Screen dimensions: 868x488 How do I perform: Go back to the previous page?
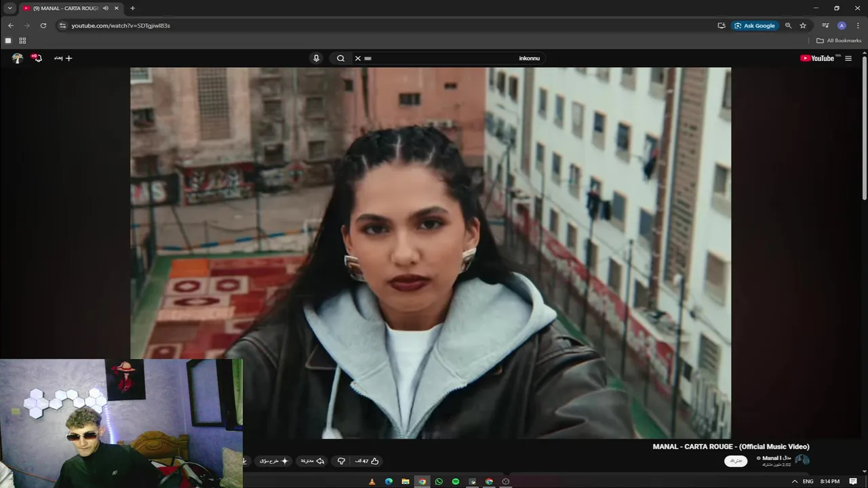pyautogui.click(x=10, y=26)
